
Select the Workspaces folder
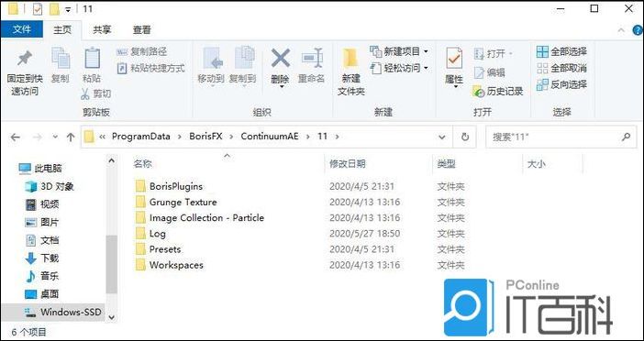point(169,265)
